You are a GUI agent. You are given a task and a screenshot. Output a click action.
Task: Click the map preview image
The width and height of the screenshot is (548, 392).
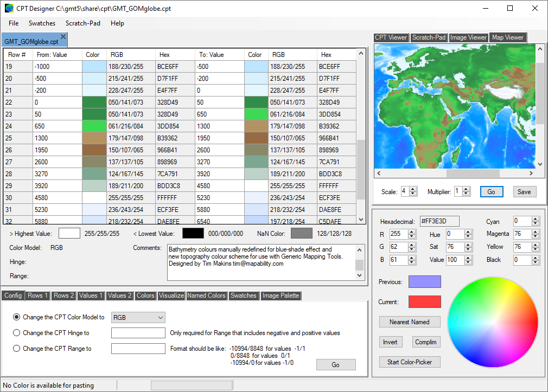454,106
